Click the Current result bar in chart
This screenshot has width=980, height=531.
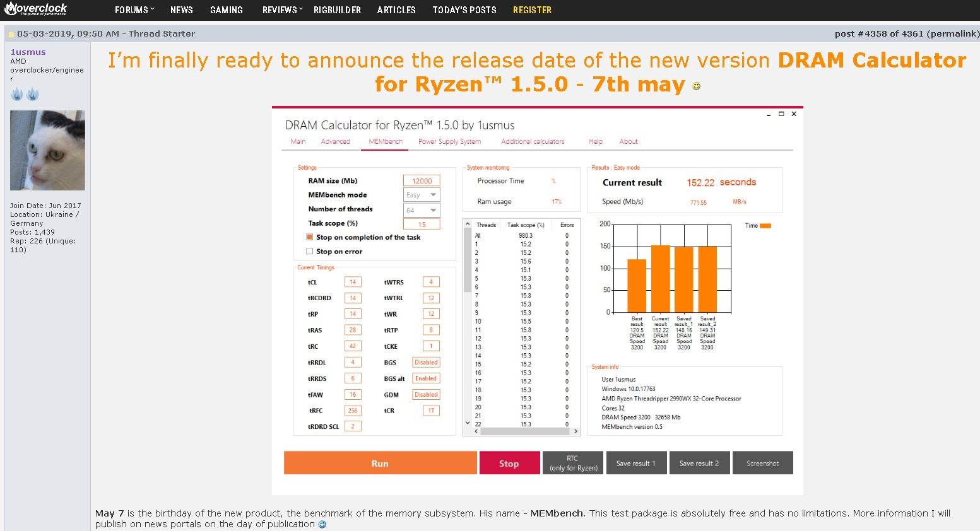[660, 279]
